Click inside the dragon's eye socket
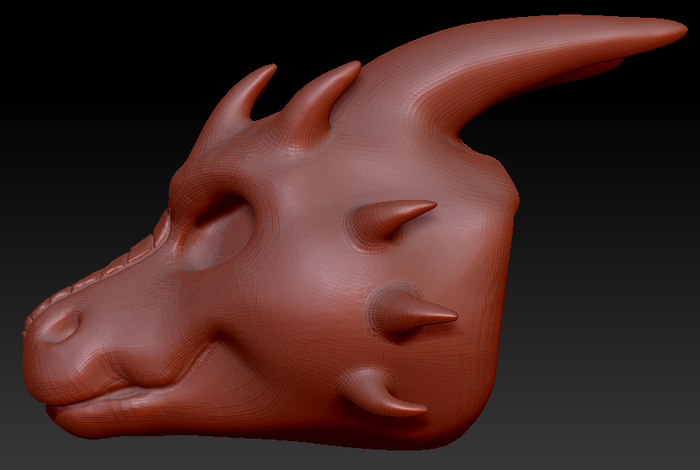This screenshot has width=700, height=470. 219,232
